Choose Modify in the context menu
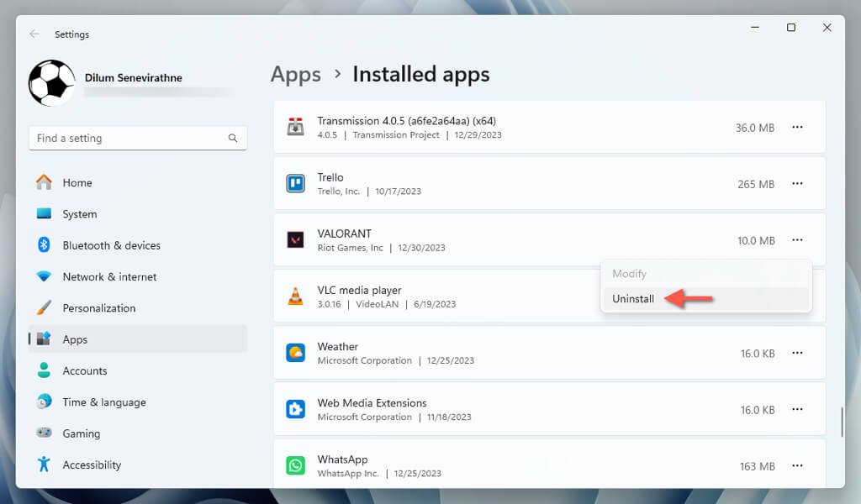The width and height of the screenshot is (861, 504). (x=629, y=274)
